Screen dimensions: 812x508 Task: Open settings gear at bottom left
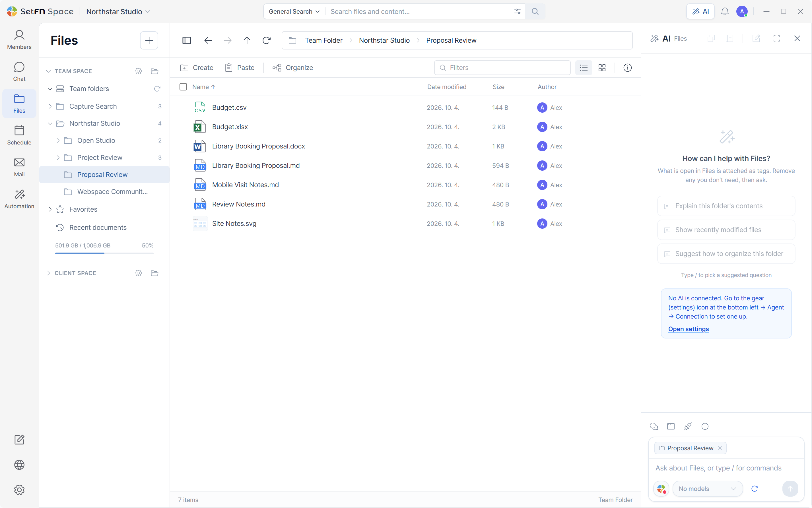[x=19, y=490]
